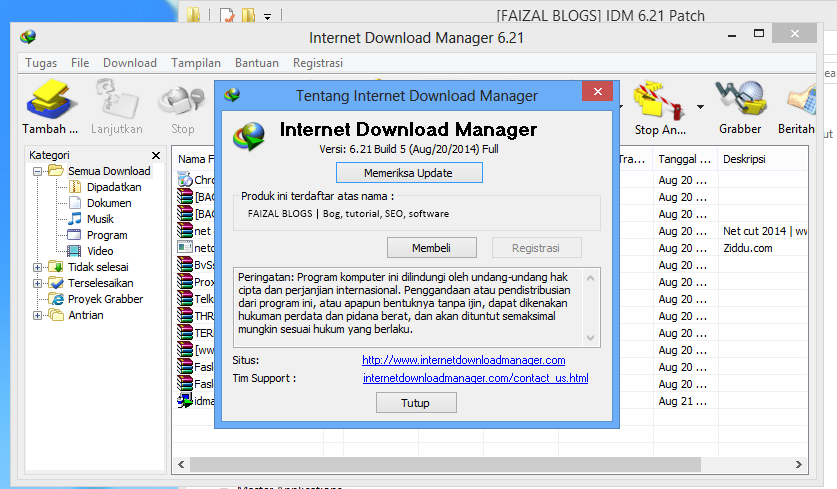The height and width of the screenshot is (489, 837).
Task: Expand the Tidak selesai tree node
Action: (x=37, y=267)
